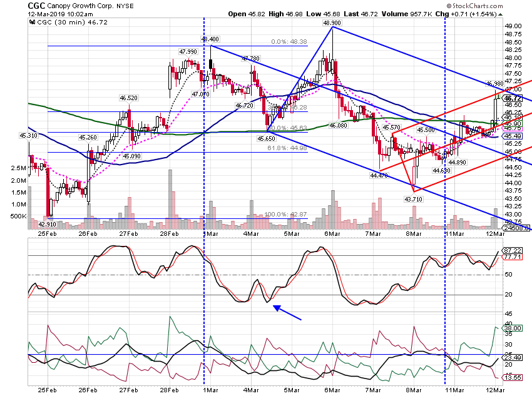Click the Low 45.68 value
Viewport: 532px width, 396px height.
(x=324, y=14)
